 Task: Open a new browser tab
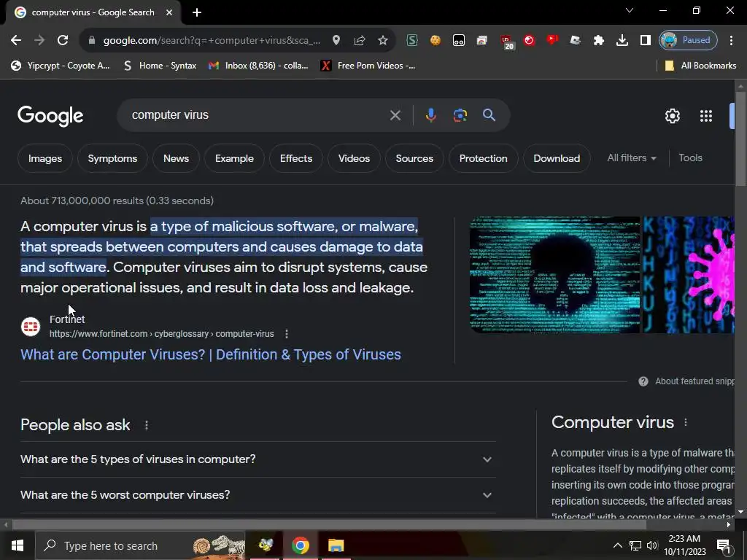coord(197,12)
